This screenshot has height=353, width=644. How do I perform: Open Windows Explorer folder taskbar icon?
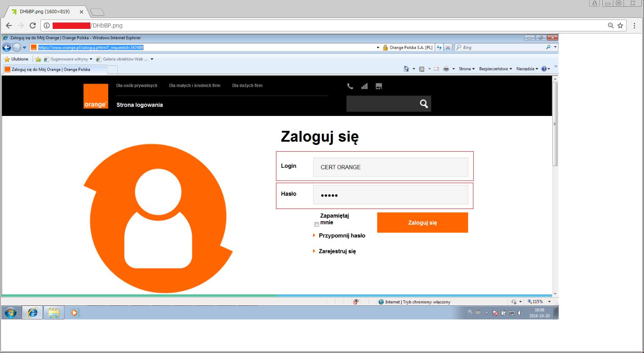[x=54, y=313]
